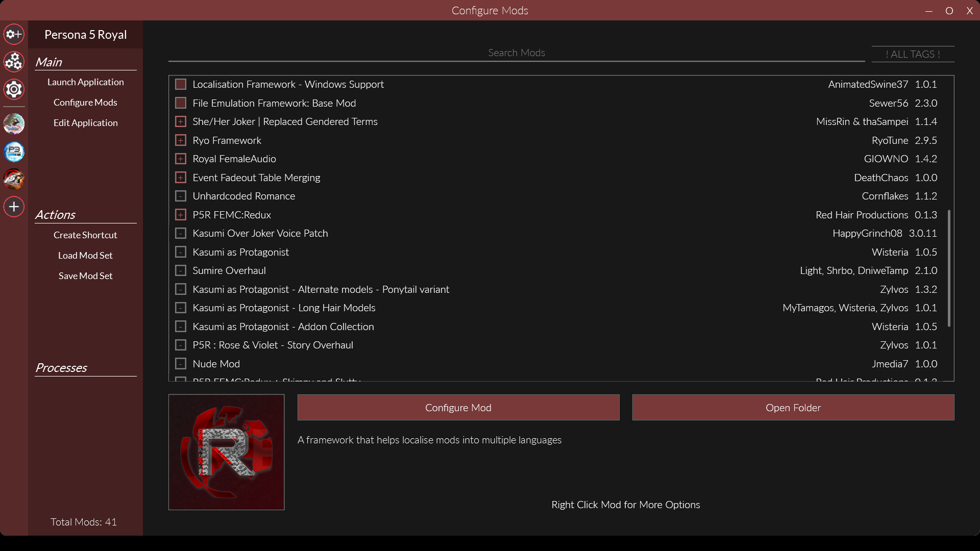Click the Persona 5 Royal application title
This screenshot has width=980, height=551.
point(86,35)
